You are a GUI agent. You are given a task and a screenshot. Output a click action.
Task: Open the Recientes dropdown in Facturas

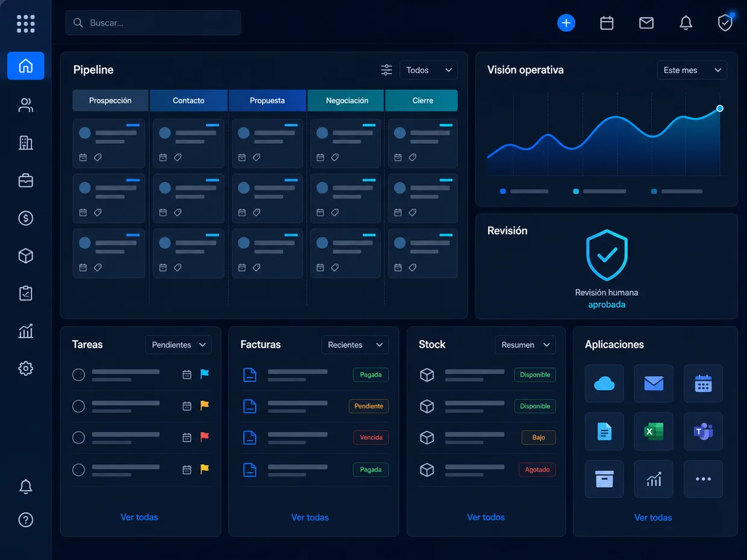(x=355, y=344)
